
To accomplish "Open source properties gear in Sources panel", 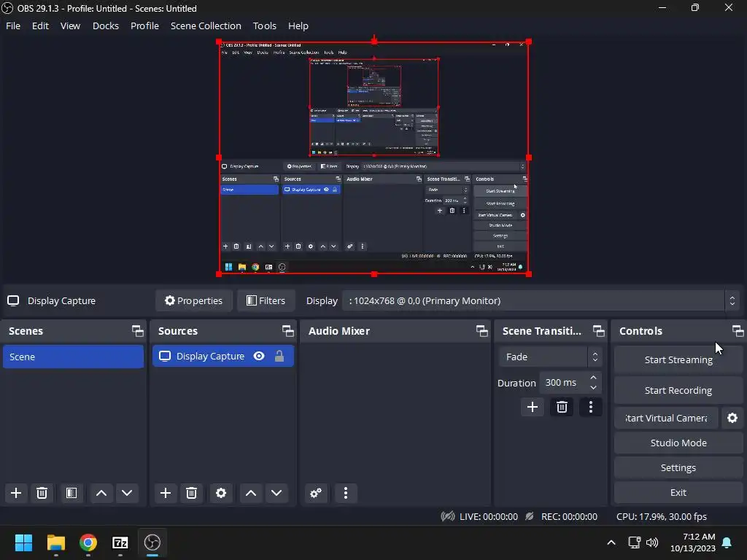I will (221, 493).
